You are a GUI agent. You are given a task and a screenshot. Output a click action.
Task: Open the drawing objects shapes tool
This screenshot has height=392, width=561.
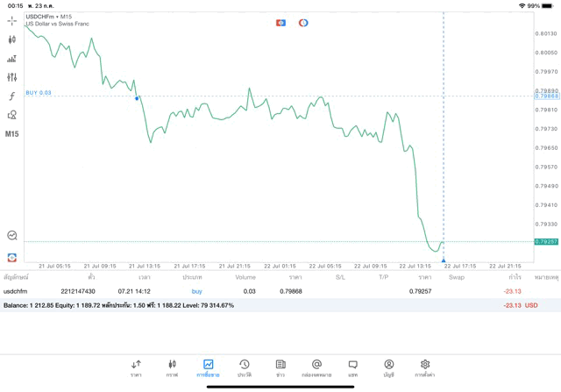[x=11, y=115]
